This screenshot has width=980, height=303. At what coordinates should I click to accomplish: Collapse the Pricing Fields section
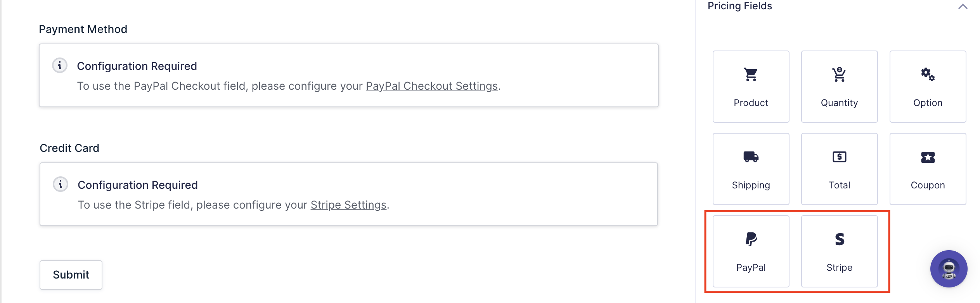coord(963,6)
